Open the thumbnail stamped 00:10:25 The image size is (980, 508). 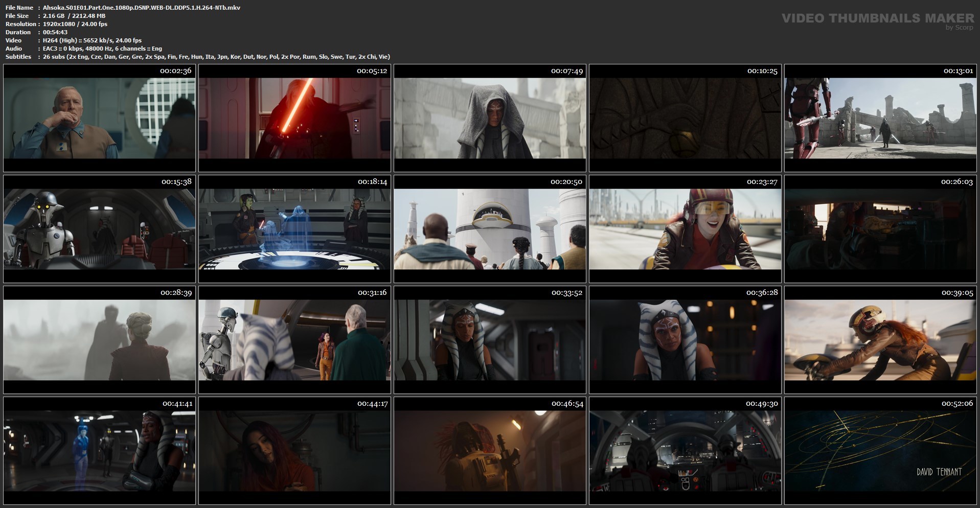(x=685, y=118)
